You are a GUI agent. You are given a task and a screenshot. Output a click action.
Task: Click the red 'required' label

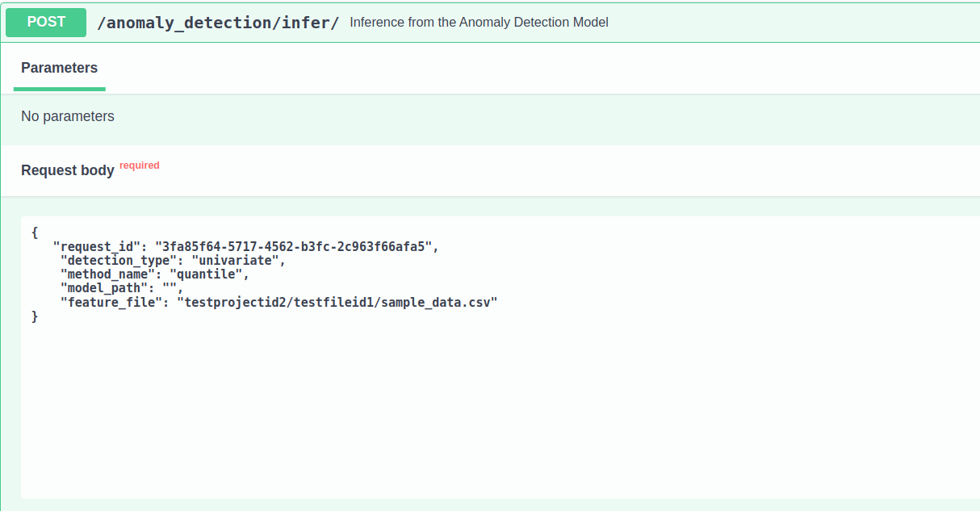point(140,165)
